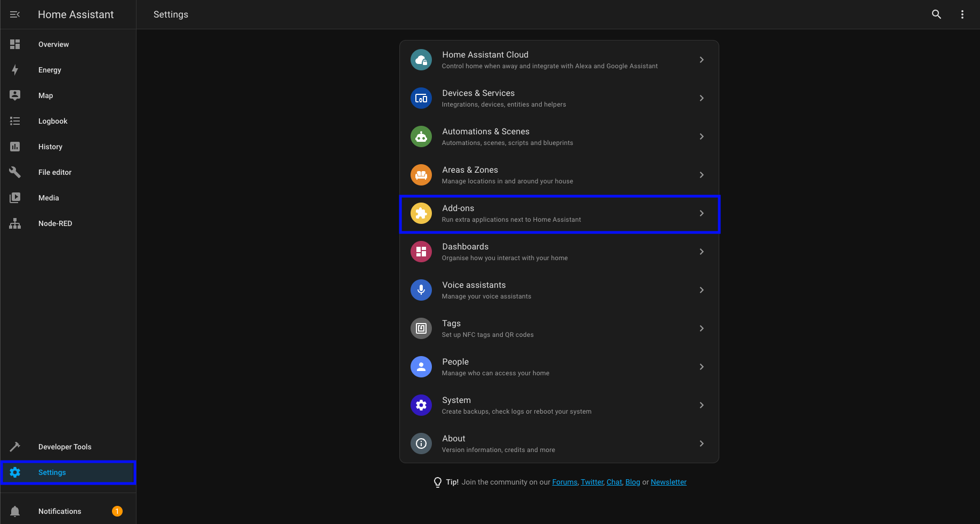Click the Developer Tools hammer icon
Screen dimensions: 980x524
tap(15, 447)
